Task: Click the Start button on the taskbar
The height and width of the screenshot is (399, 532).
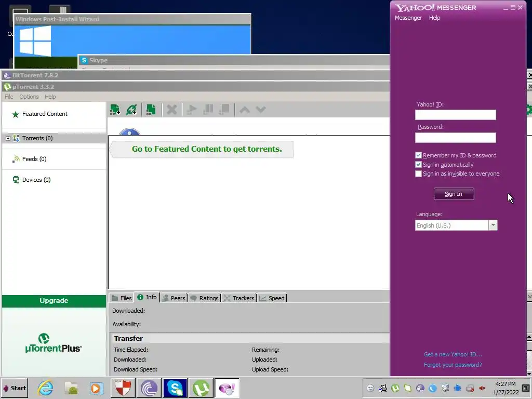Action: 15,388
